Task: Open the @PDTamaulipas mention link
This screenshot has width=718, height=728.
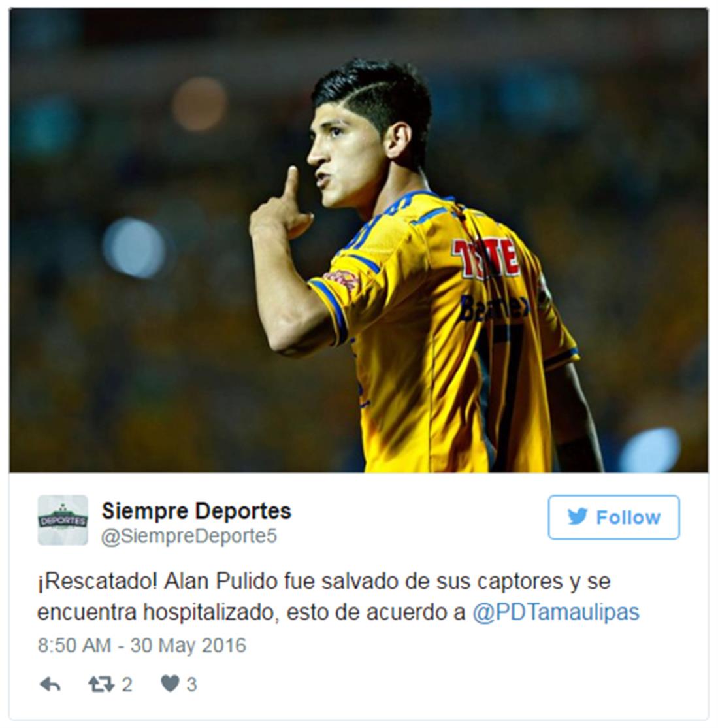Action: point(556,612)
